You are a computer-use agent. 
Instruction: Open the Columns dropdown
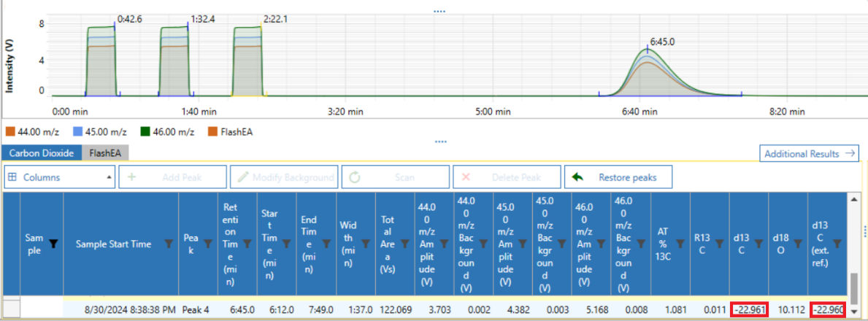(60, 177)
